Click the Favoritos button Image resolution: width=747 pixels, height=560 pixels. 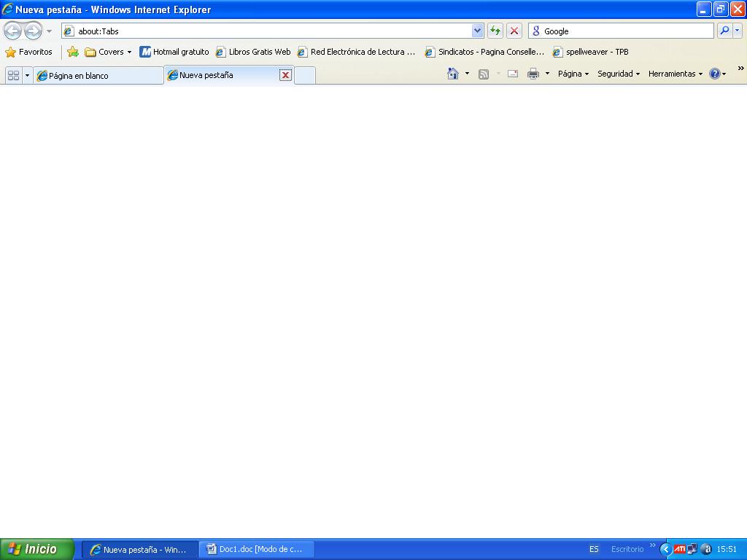tap(29, 52)
